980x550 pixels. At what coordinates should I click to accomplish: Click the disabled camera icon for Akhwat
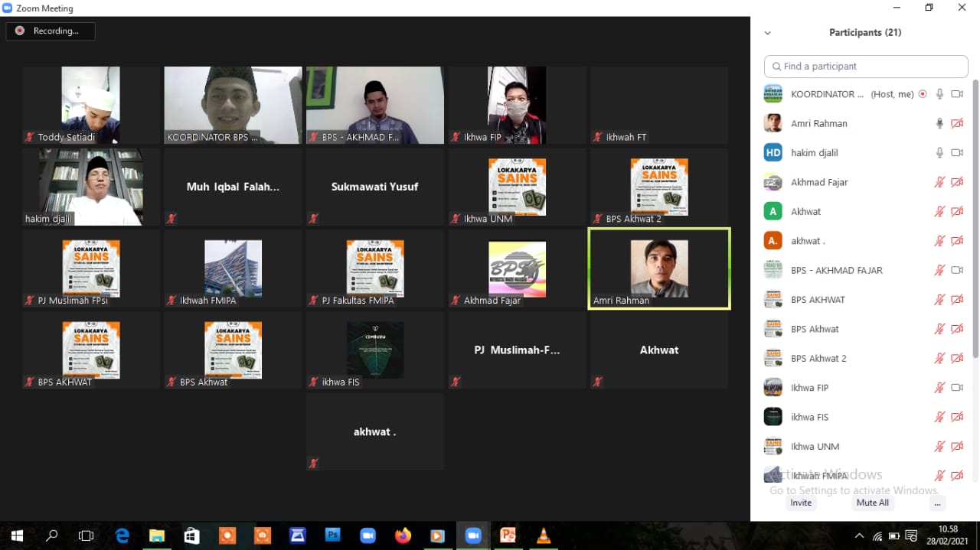point(956,212)
